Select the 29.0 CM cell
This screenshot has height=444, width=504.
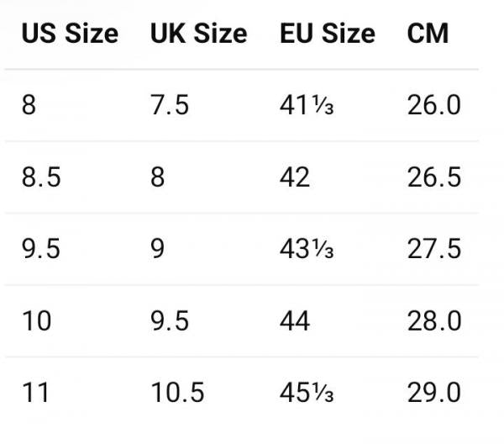(x=434, y=393)
